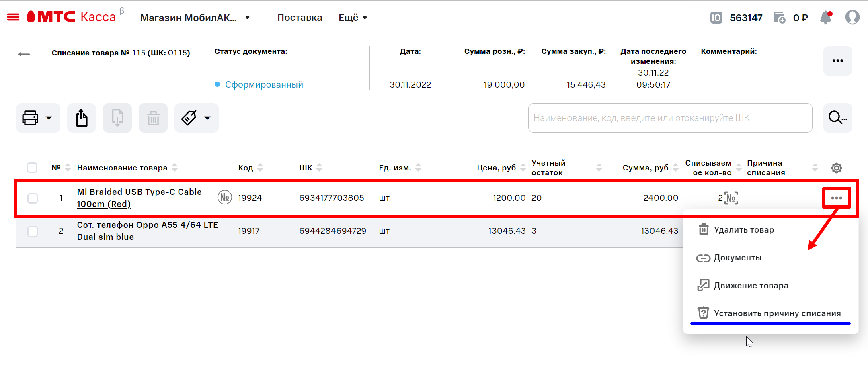This screenshot has width=868, height=366.
Task: Click the export/share document icon
Action: [82, 118]
